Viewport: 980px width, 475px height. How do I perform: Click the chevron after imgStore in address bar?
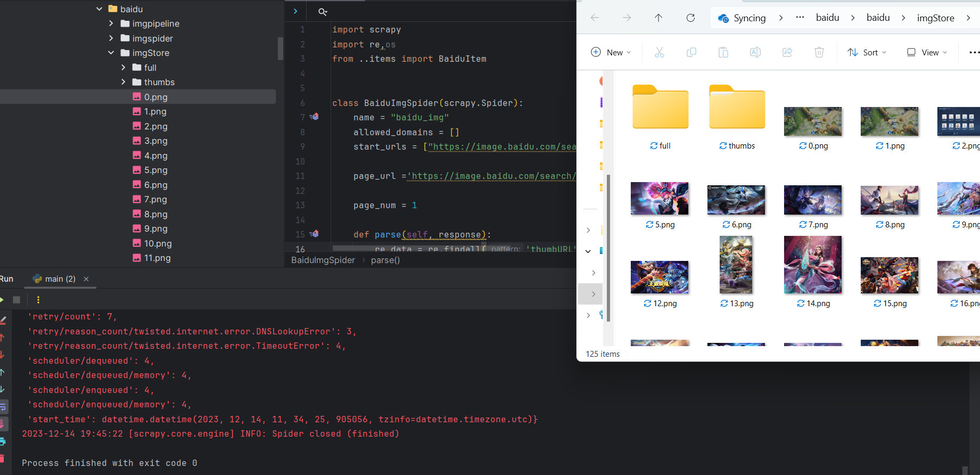tap(968, 18)
